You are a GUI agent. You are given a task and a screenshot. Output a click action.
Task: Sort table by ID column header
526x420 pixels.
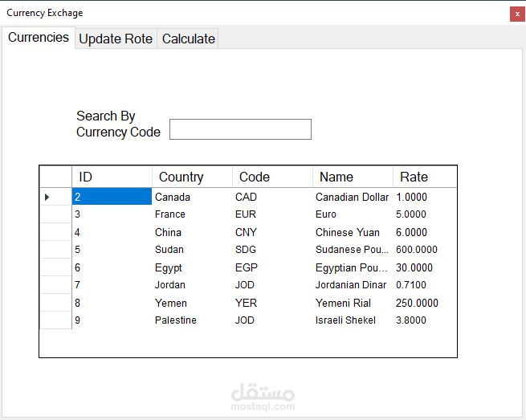[x=112, y=177]
